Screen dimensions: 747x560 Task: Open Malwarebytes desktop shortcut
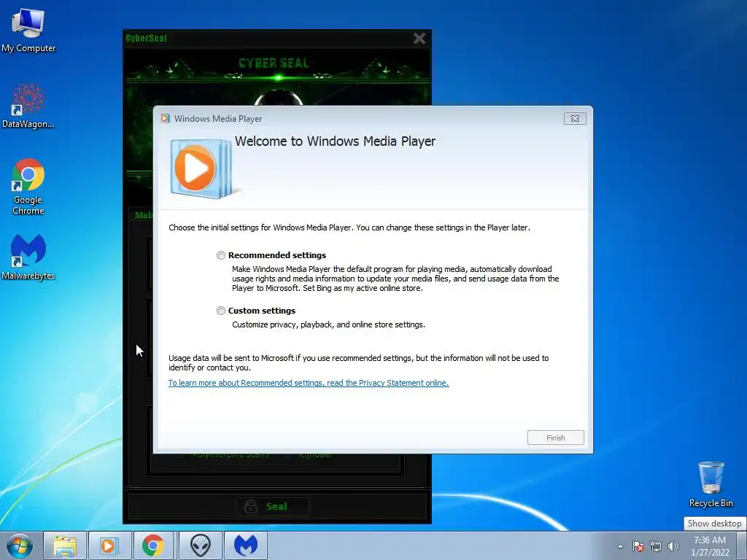point(28,257)
